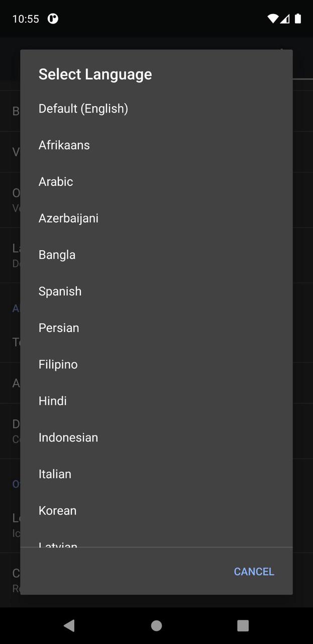Image resolution: width=313 pixels, height=644 pixels.
Task: Tap the Wi-Fi status icon
Action: [273, 19]
